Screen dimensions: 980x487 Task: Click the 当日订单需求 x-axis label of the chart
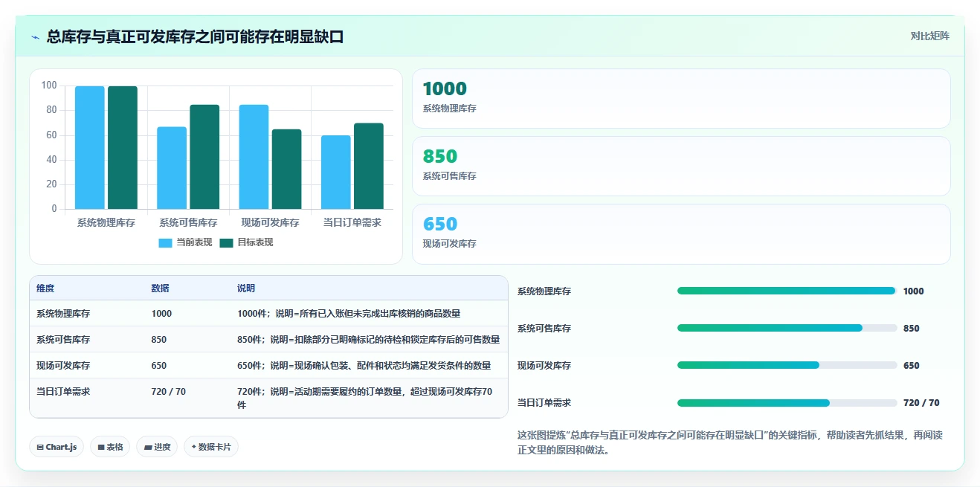352,222
